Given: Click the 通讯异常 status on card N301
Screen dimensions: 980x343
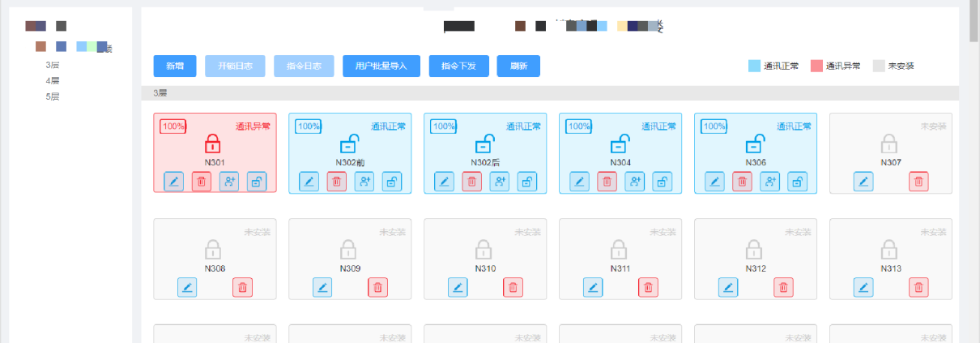Looking at the screenshot, I should (x=253, y=126).
